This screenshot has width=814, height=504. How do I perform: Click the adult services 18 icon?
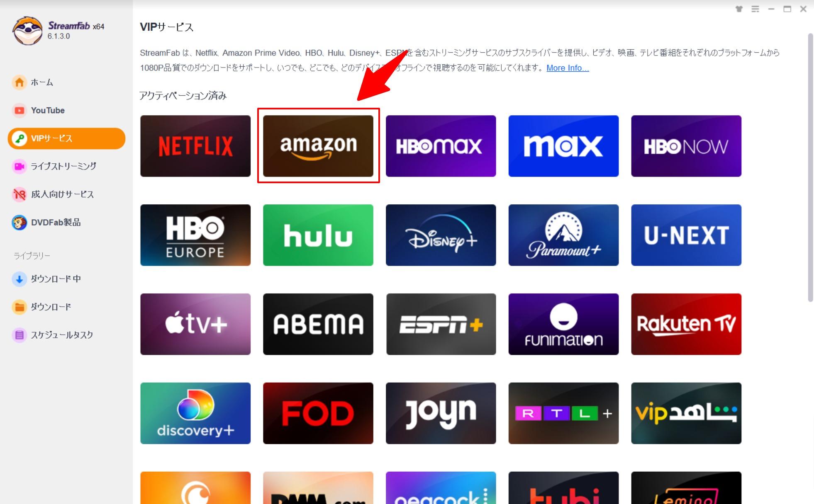(x=19, y=194)
